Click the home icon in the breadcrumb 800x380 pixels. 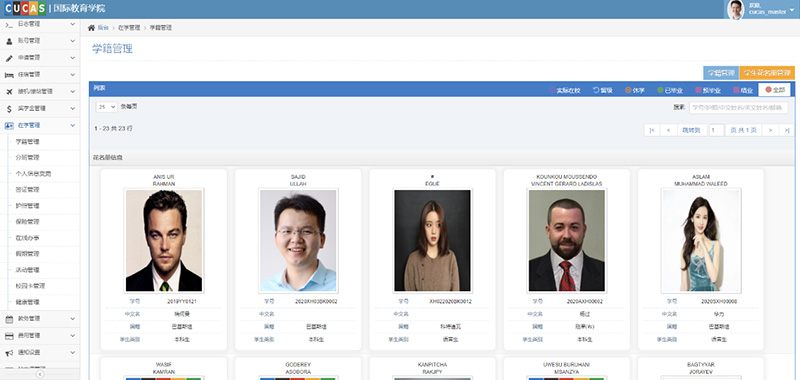91,28
